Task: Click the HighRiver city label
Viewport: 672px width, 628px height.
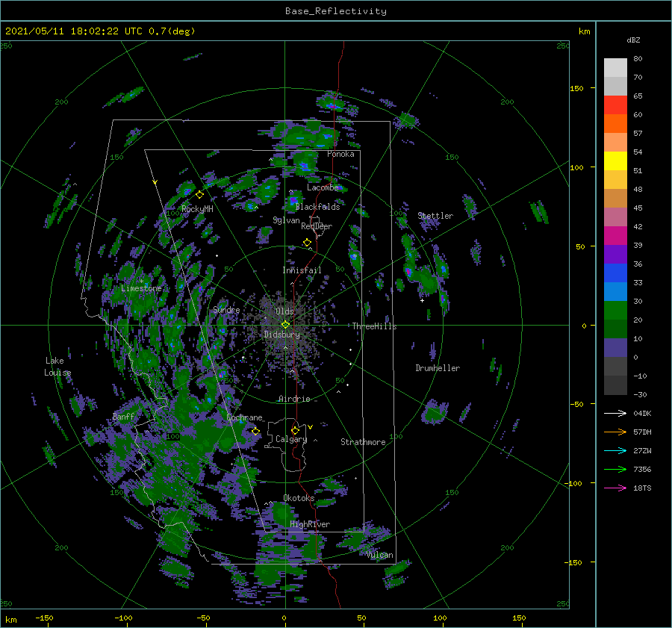Action: pyautogui.click(x=310, y=524)
